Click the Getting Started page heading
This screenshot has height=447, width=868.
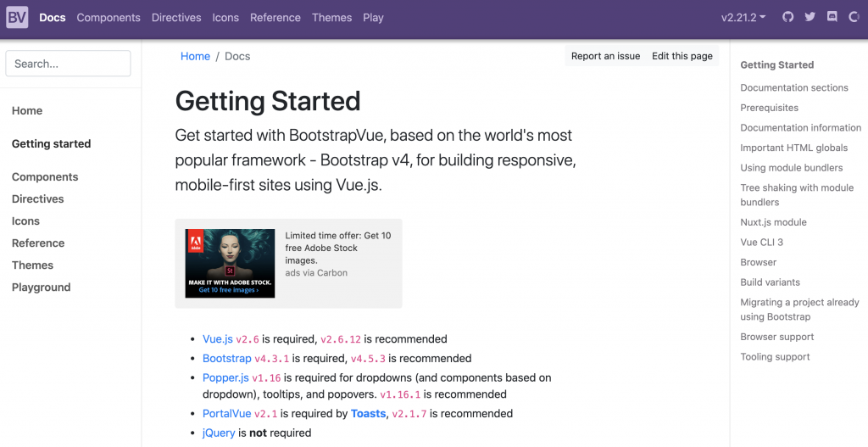[x=267, y=102]
